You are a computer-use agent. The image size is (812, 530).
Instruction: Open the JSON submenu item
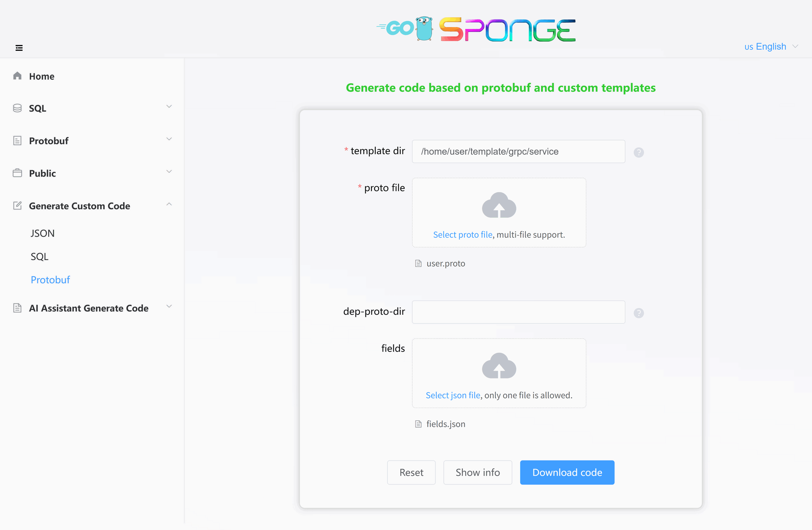(42, 233)
